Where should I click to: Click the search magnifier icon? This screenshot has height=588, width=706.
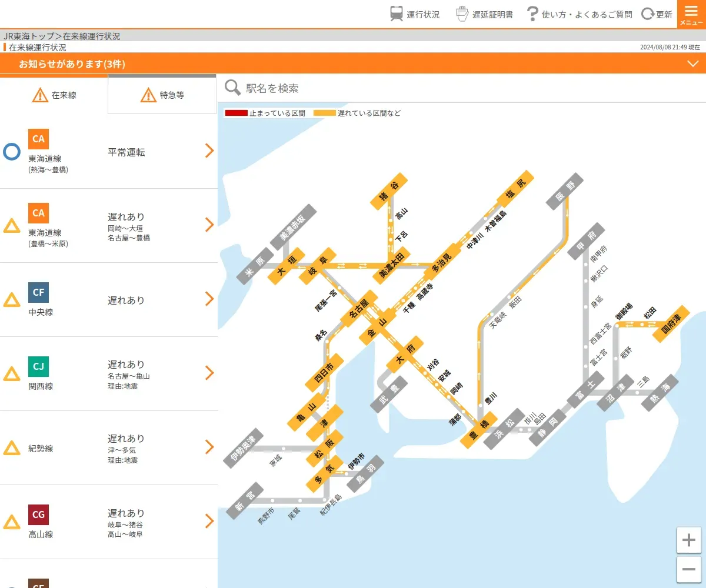233,88
